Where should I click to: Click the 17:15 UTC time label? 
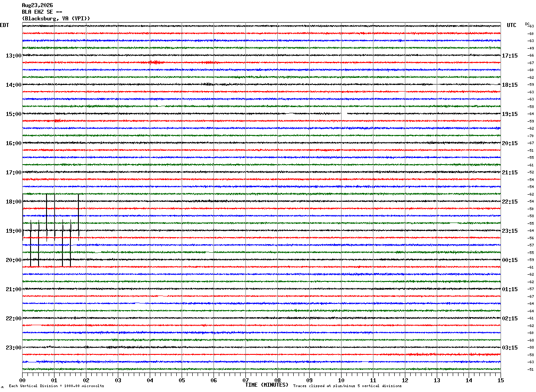point(510,56)
